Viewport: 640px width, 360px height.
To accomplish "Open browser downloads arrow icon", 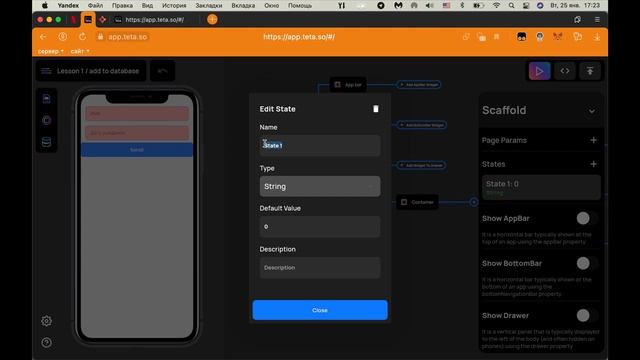I will pos(597,37).
